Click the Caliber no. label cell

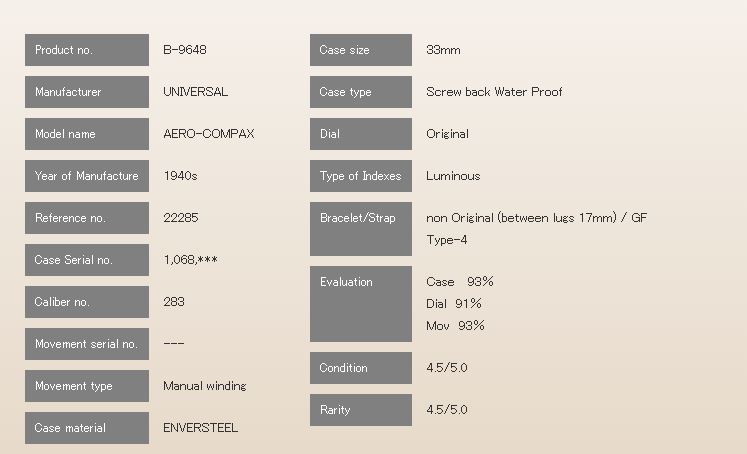click(x=87, y=302)
